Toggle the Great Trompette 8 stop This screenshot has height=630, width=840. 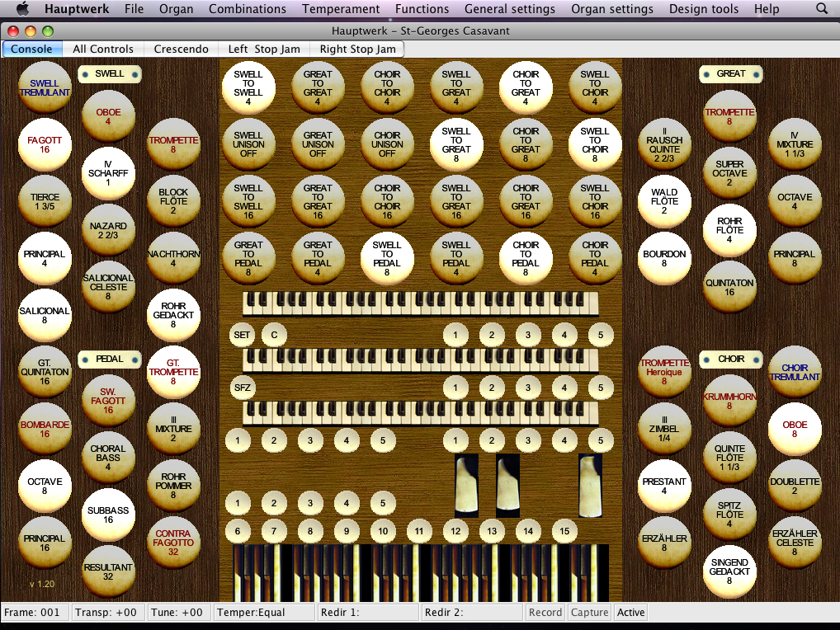coord(729,116)
